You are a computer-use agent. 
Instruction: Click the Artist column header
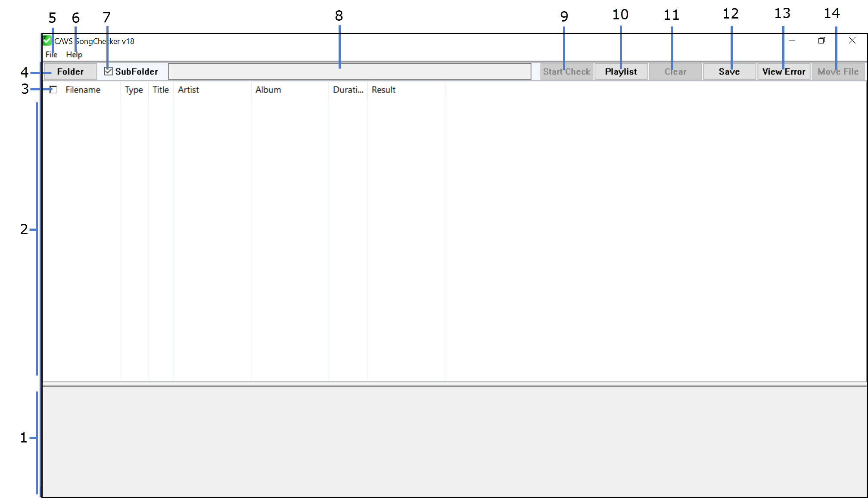[188, 90]
